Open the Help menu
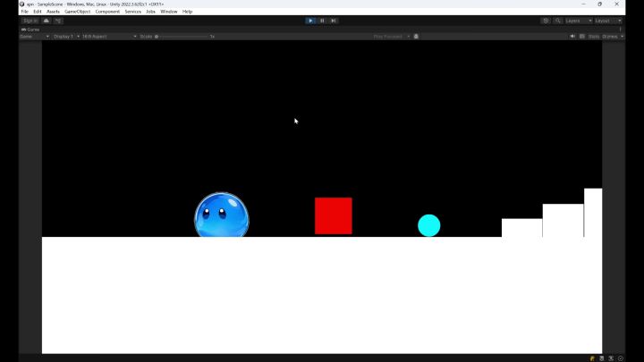Viewport: 644px width, 362px height. (187, 12)
